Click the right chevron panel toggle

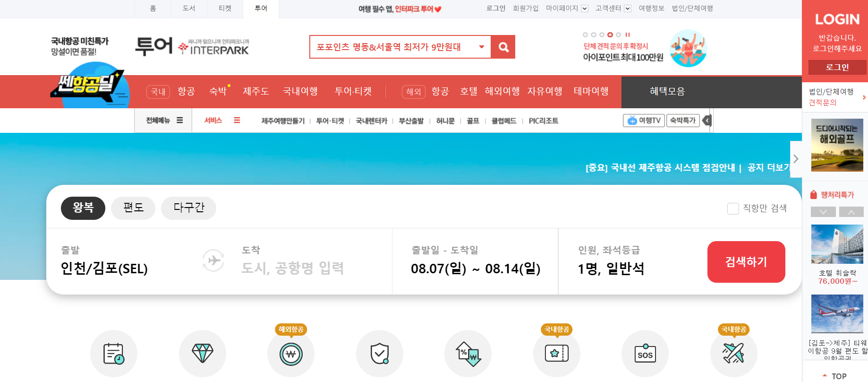pyautogui.click(x=796, y=159)
